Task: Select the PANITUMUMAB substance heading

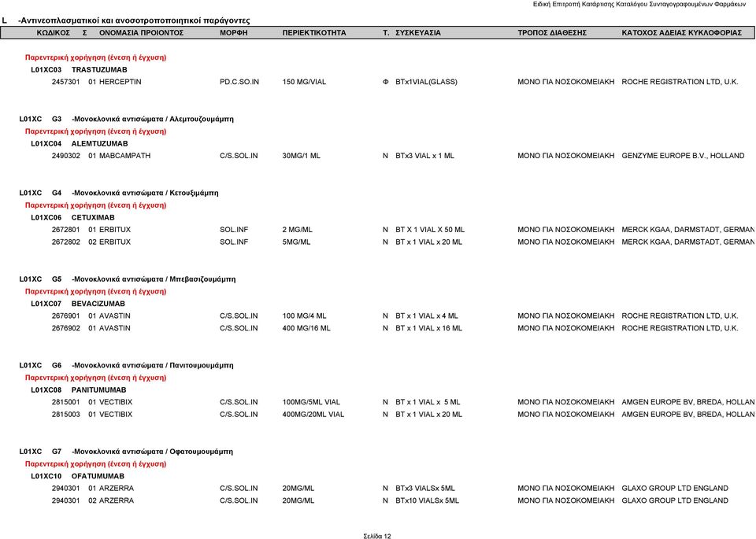Action: pos(99,390)
